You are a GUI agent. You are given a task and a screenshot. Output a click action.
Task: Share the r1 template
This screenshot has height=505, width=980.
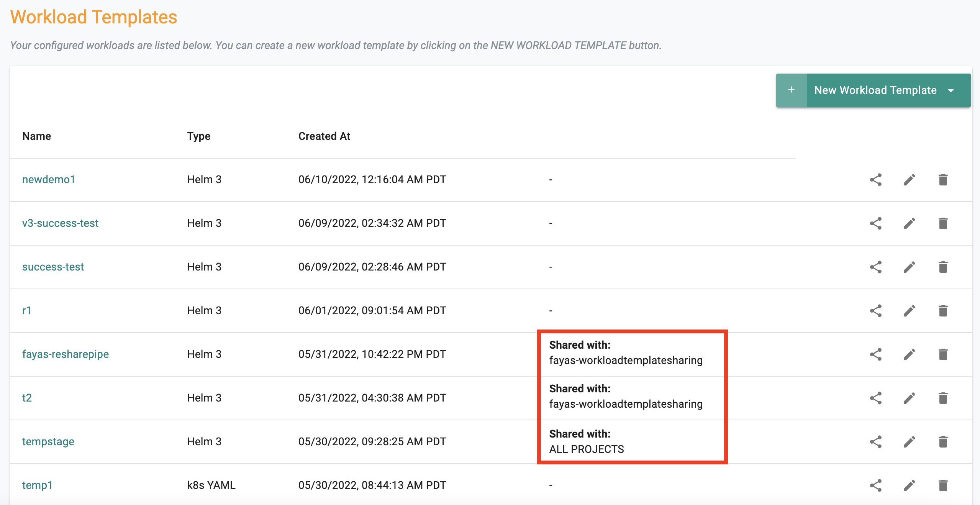point(876,311)
